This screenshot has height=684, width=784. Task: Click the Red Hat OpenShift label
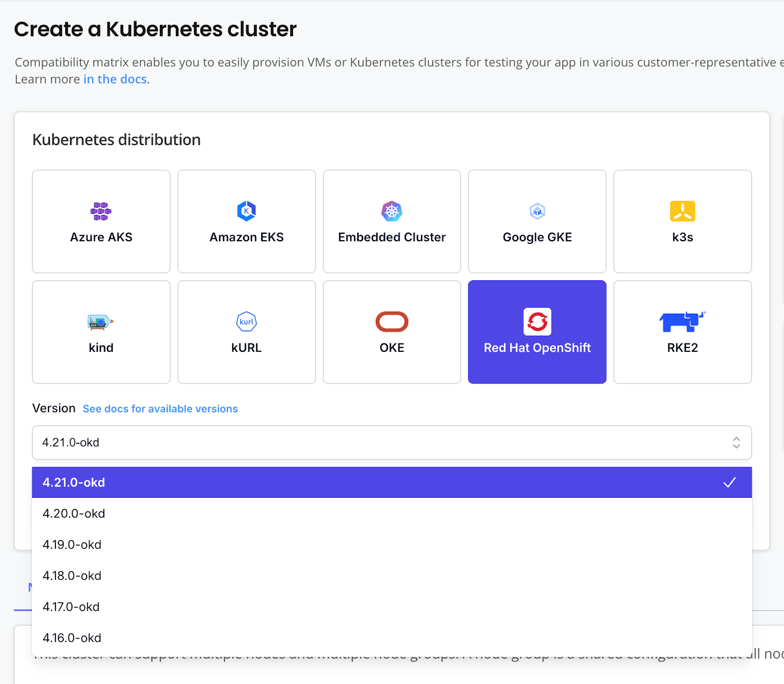(538, 348)
